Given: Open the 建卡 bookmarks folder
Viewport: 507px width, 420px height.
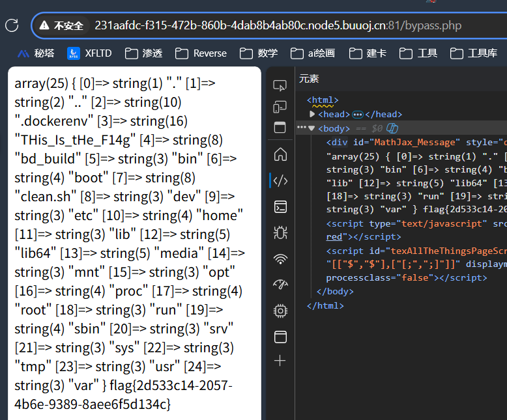Looking at the screenshot, I should coord(368,53).
